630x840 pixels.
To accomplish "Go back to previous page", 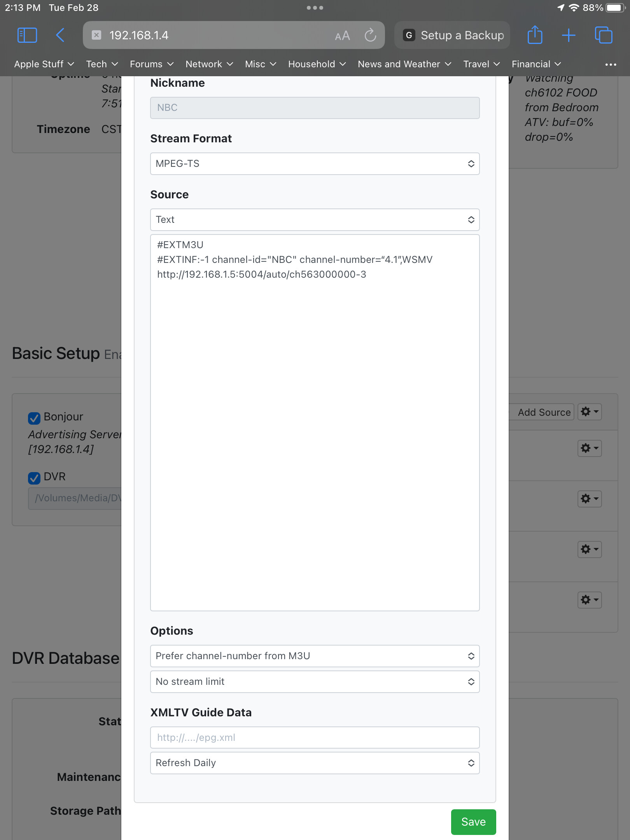I will (x=60, y=35).
